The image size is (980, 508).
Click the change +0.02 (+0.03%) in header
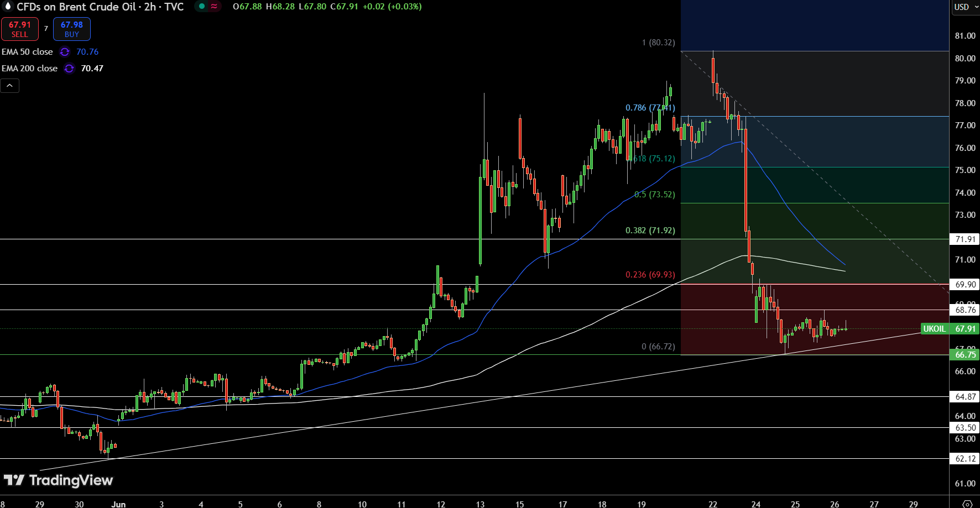pyautogui.click(x=392, y=7)
